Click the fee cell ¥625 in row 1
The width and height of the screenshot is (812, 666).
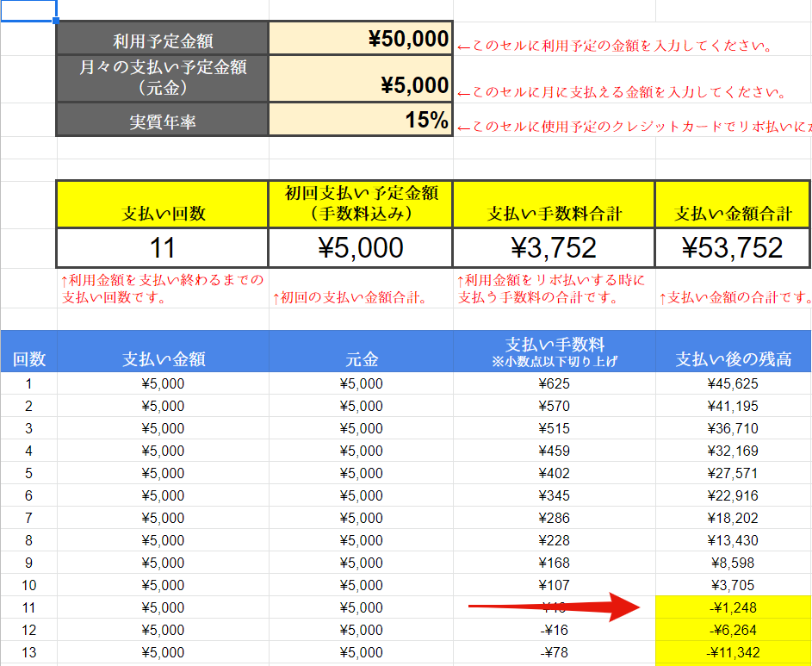[x=555, y=383]
